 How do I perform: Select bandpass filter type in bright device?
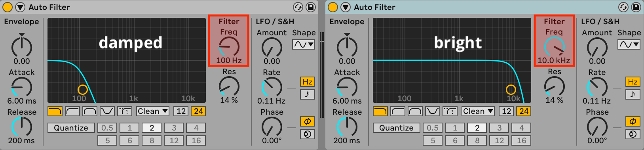click(x=415, y=112)
